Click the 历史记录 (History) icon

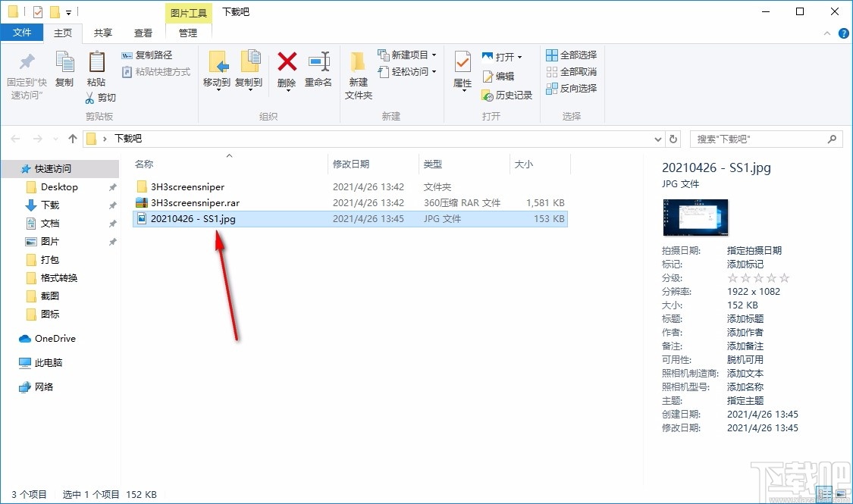(x=503, y=95)
